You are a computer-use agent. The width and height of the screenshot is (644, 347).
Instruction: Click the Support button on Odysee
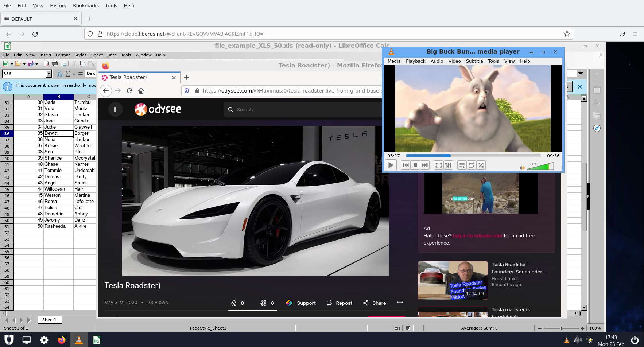pyautogui.click(x=301, y=303)
